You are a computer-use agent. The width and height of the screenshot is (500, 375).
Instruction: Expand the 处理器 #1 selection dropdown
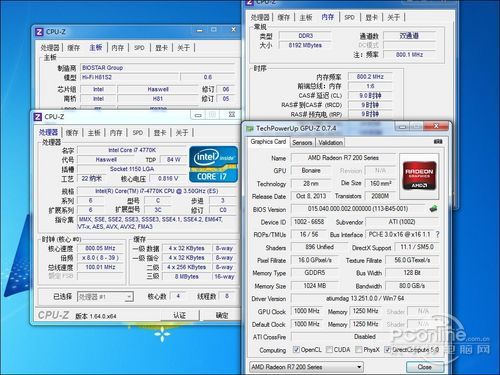click(x=105, y=297)
